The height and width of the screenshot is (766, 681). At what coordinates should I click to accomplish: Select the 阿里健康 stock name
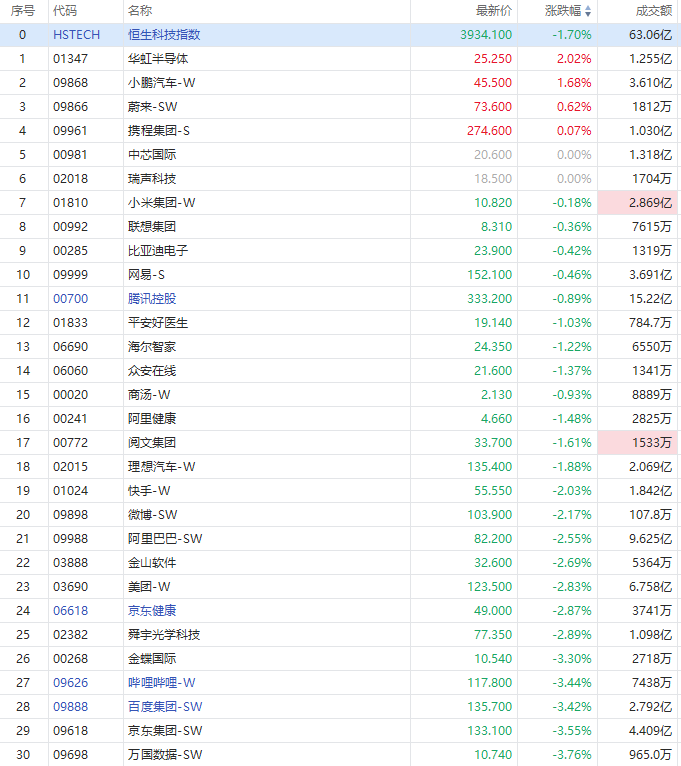coord(152,419)
